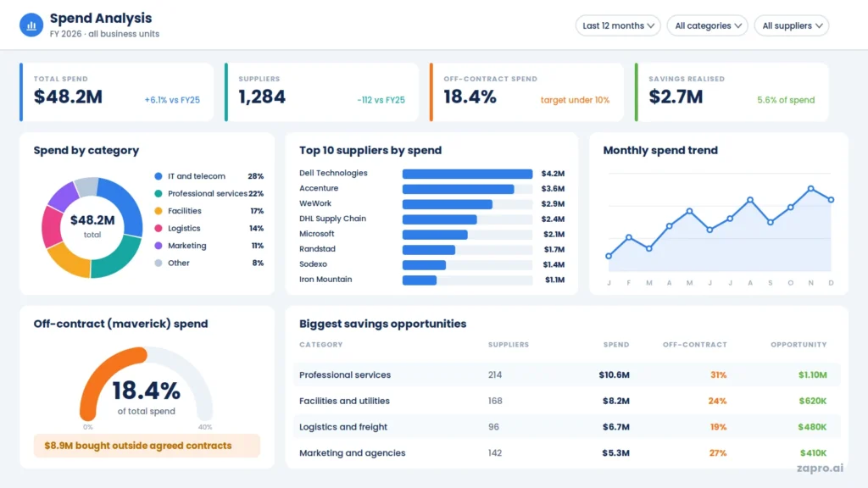This screenshot has height=488, width=868.
Task: Select the Marketing and agencies row name
Action: [352, 453]
